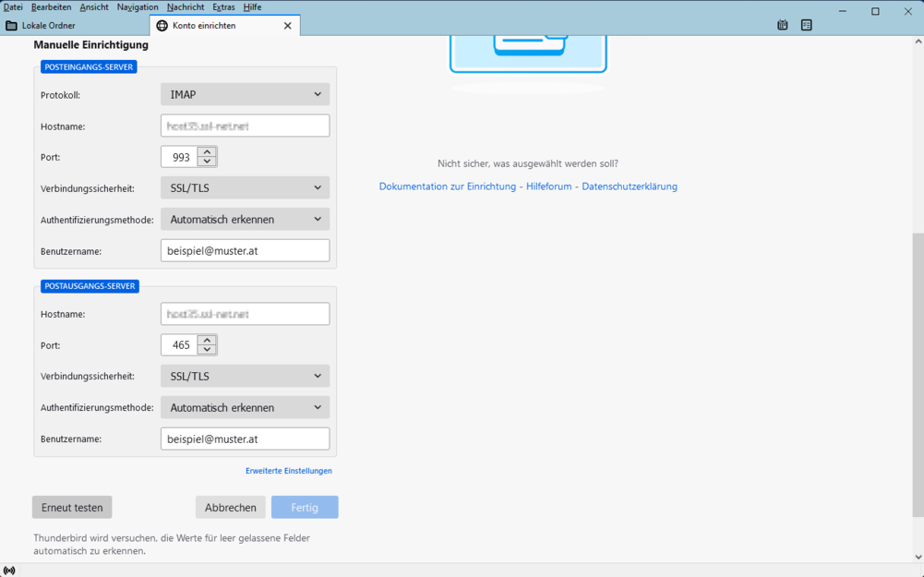Viewport: 924px width, 577px height.
Task: Open the Extras menu
Action: [x=223, y=7]
